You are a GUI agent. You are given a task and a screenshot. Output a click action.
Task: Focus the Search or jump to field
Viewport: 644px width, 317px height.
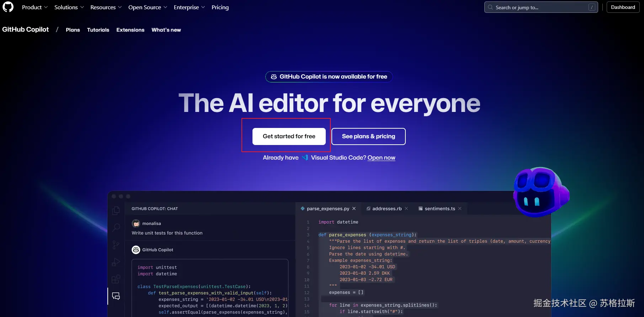pos(541,7)
